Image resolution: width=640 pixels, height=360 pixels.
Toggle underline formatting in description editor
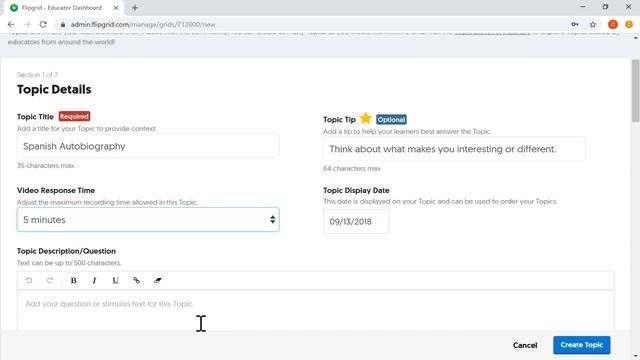116,280
